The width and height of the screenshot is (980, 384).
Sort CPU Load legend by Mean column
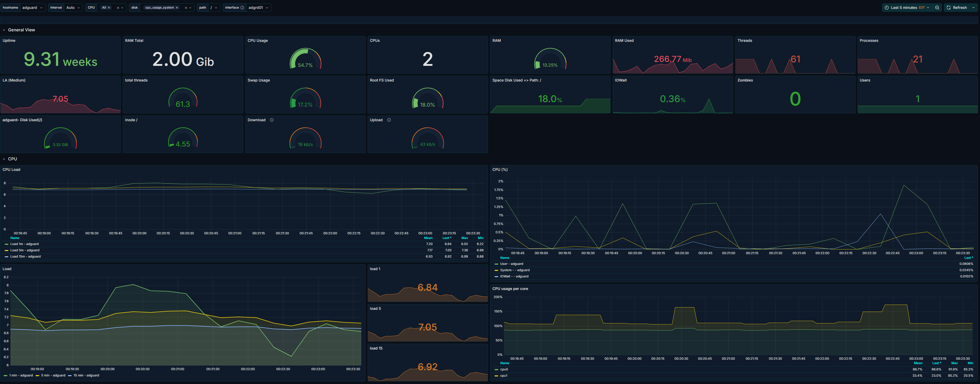428,238
